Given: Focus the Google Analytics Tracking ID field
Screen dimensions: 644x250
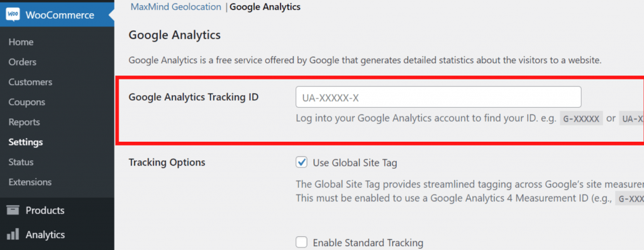Looking at the screenshot, I should pyautogui.click(x=438, y=98).
